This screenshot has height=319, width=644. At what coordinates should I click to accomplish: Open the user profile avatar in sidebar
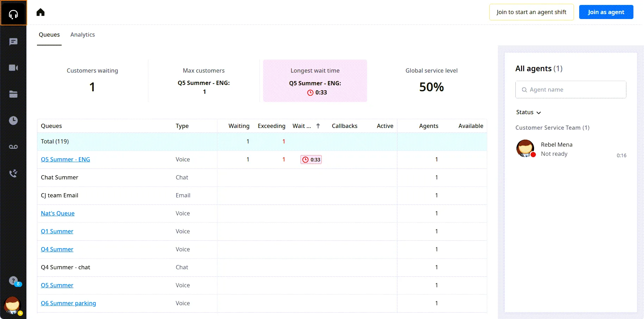pos(13,305)
